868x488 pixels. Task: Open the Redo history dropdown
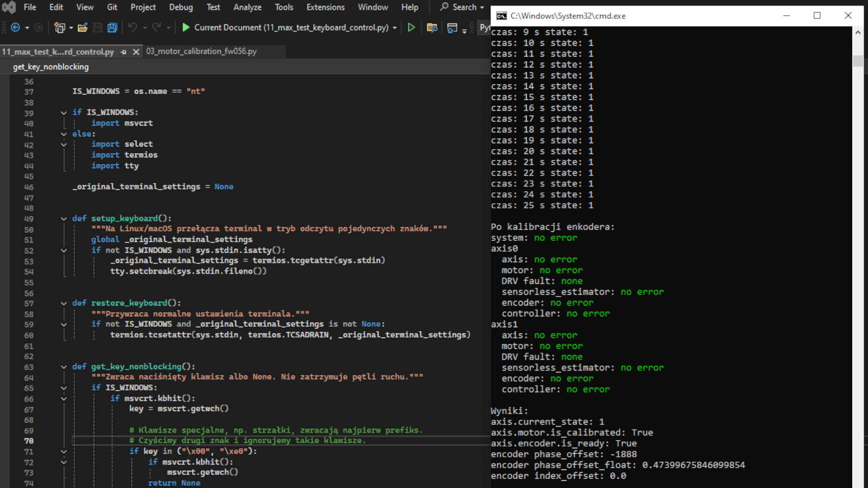pos(169,28)
